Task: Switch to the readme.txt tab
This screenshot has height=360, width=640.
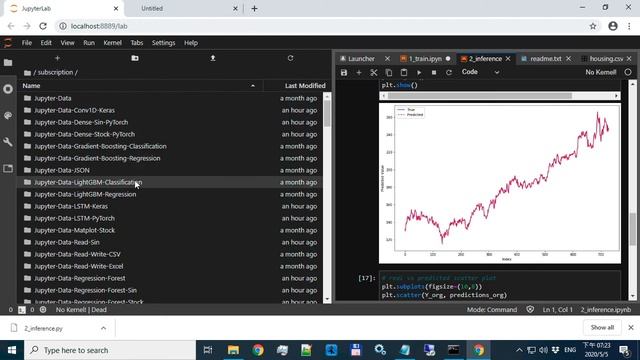Action: 546,59
